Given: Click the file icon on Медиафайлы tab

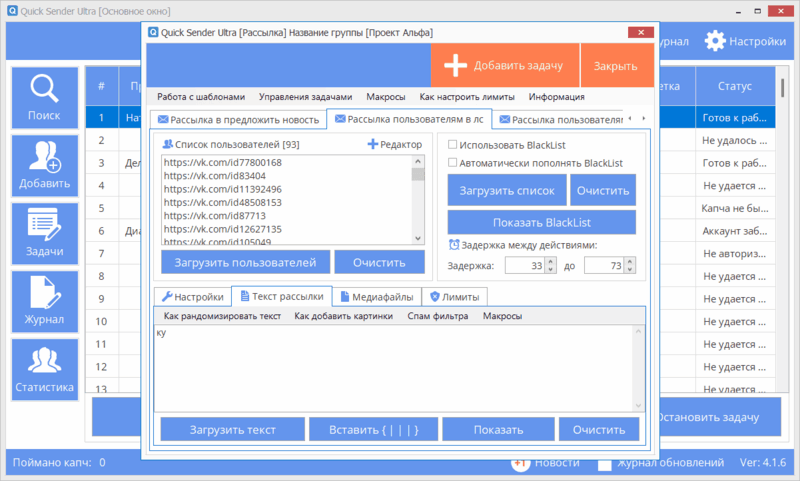Looking at the screenshot, I should [x=345, y=296].
